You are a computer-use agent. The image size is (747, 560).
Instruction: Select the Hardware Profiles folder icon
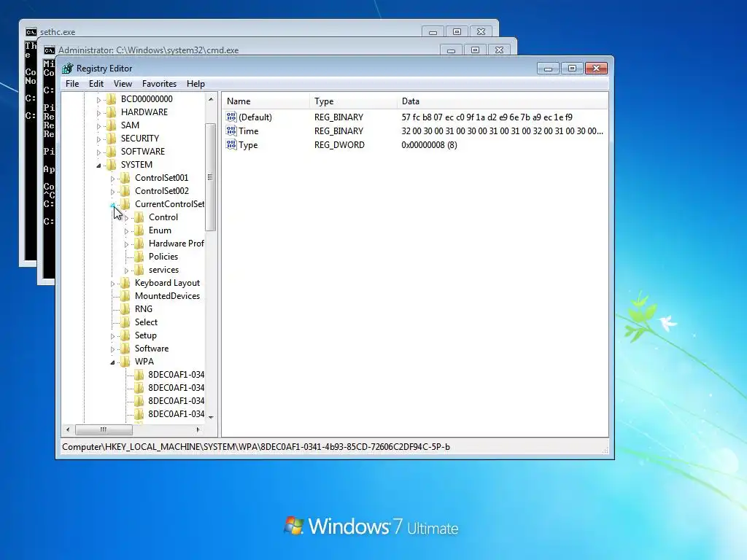click(139, 244)
